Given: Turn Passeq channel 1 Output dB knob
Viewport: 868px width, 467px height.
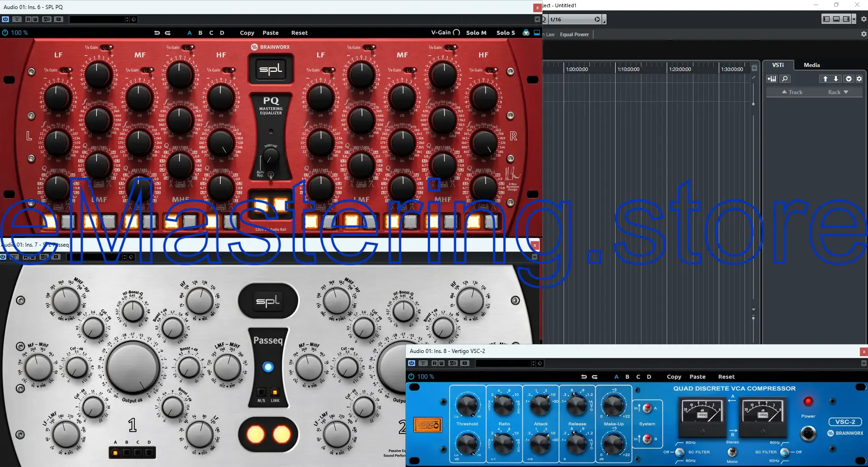Looking at the screenshot, I should [x=133, y=367].
